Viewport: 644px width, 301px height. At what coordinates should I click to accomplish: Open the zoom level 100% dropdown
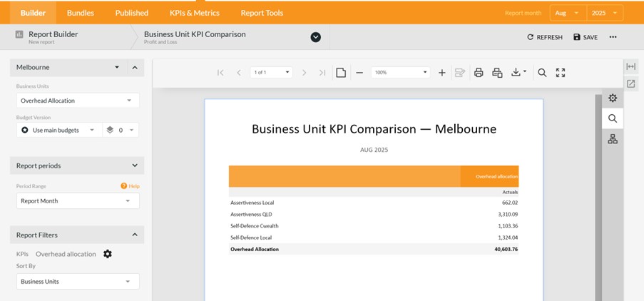coord(400,73)
